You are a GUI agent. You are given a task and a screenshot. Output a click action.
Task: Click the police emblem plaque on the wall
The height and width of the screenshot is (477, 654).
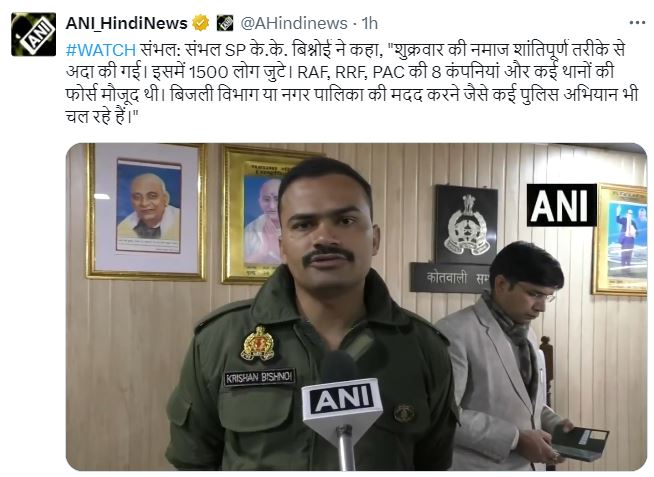point(466,224)
